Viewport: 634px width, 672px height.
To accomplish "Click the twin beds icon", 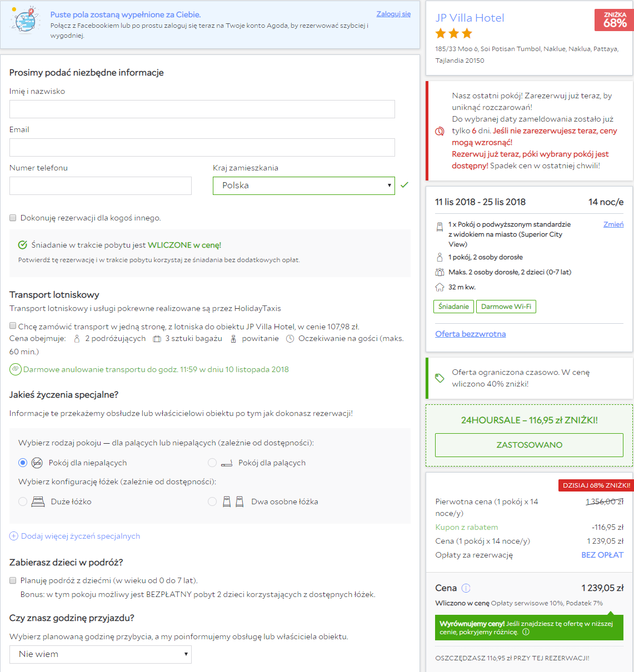I will 233,502.
